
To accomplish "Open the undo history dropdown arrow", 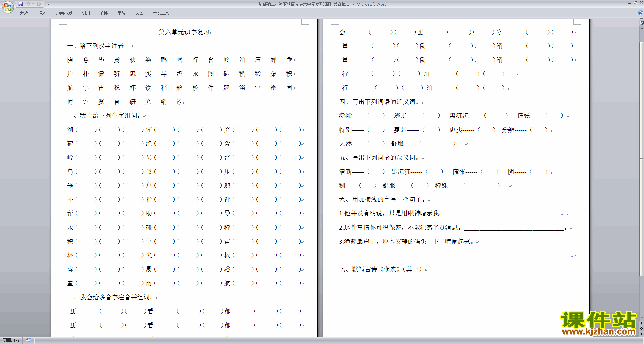I will click(33, 4).
